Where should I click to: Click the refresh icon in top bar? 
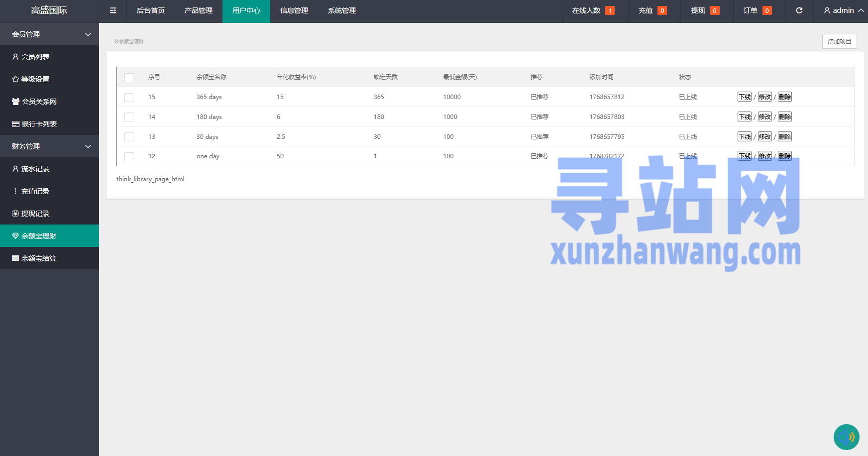[799, 10]
